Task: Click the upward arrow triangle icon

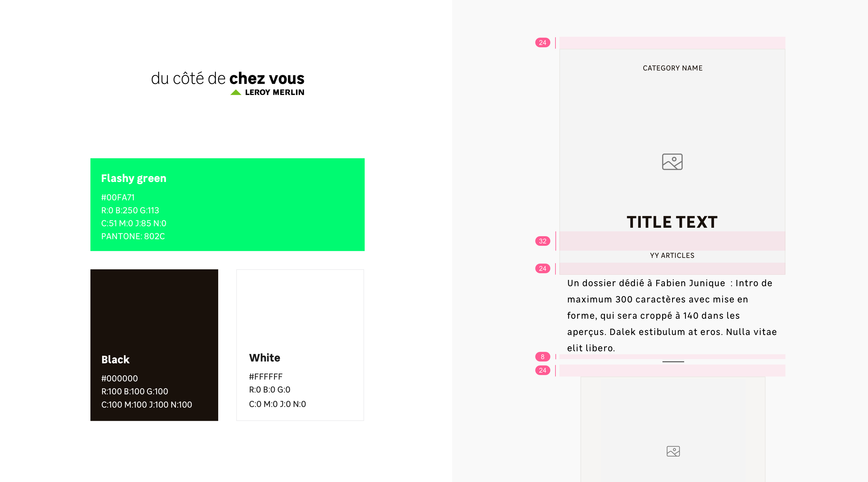Action: (236, 91)
